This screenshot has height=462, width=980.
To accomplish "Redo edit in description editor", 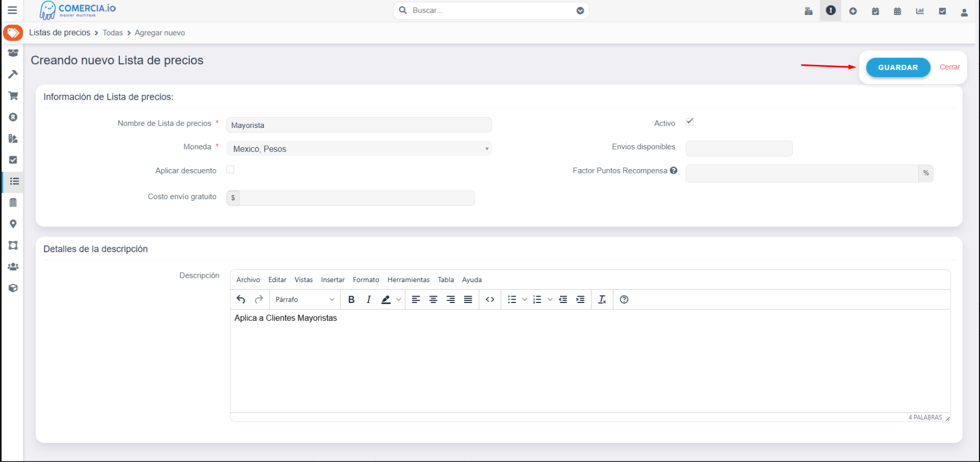I will click(259, 299).
